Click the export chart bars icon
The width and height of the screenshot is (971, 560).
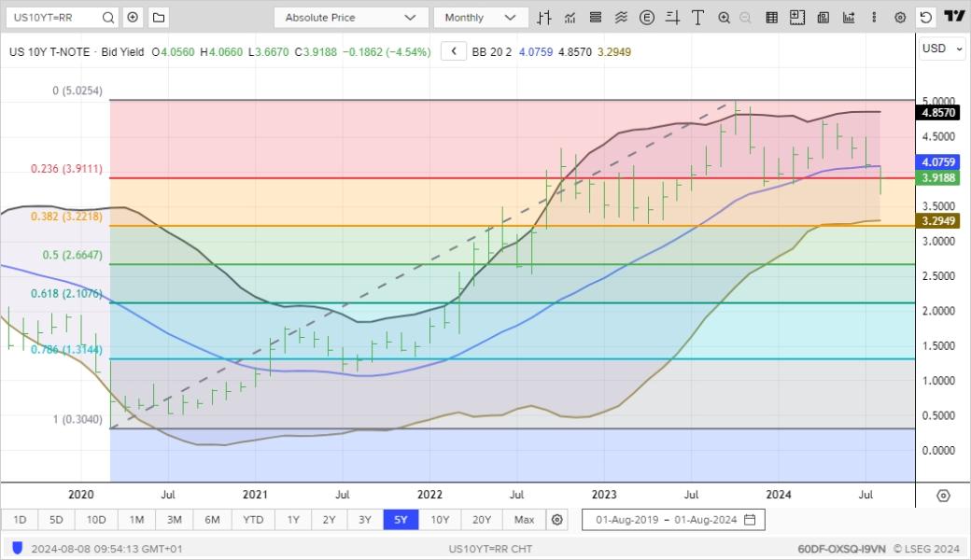pos(849,18)
